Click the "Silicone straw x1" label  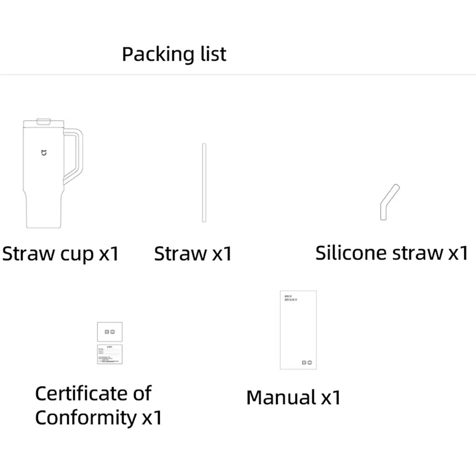(391, 253)
